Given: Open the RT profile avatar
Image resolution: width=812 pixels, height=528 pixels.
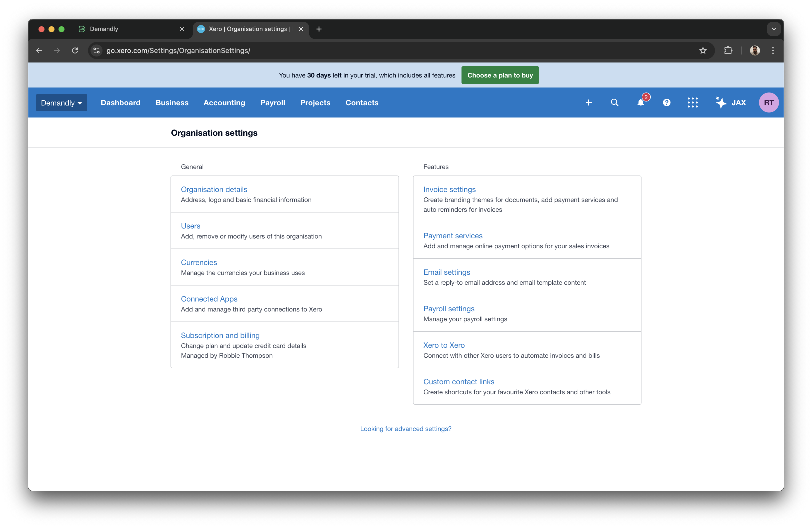Looking at the screenshot, I should point(769,102).
